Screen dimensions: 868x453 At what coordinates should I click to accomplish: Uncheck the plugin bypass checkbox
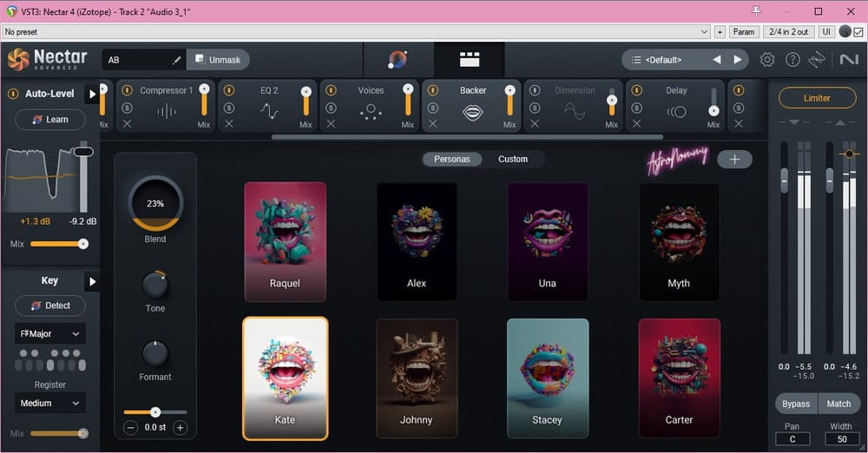tap(858, 32)
